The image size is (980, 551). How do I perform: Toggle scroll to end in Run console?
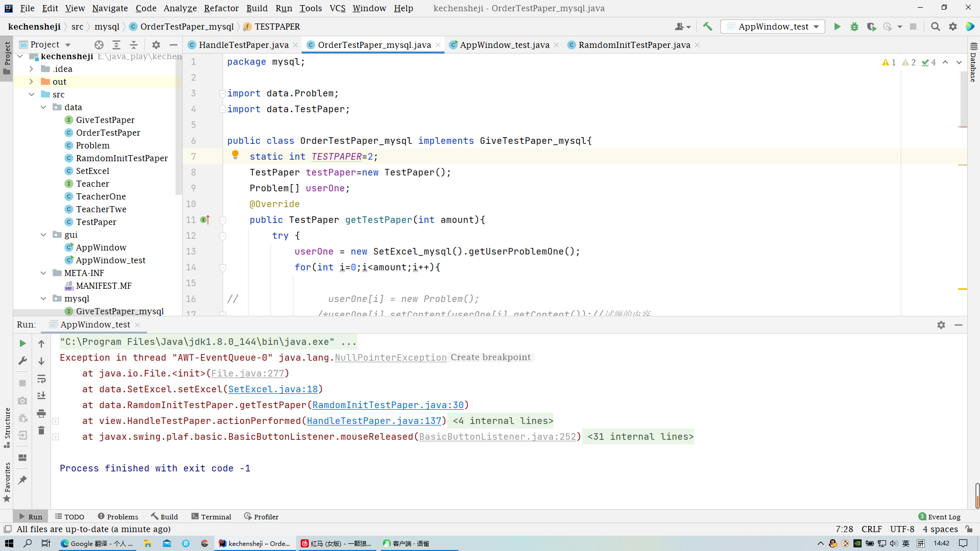pyautogui.click(x=41, y=396)
